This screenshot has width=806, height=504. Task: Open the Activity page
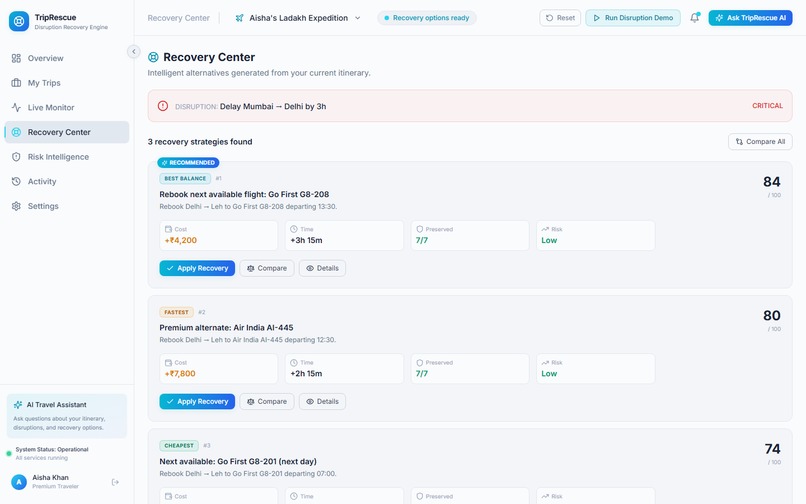pos(67,182)
